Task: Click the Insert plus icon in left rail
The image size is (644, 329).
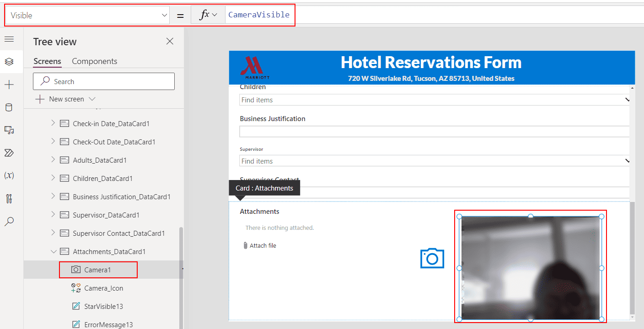Action: click(9, 85)
